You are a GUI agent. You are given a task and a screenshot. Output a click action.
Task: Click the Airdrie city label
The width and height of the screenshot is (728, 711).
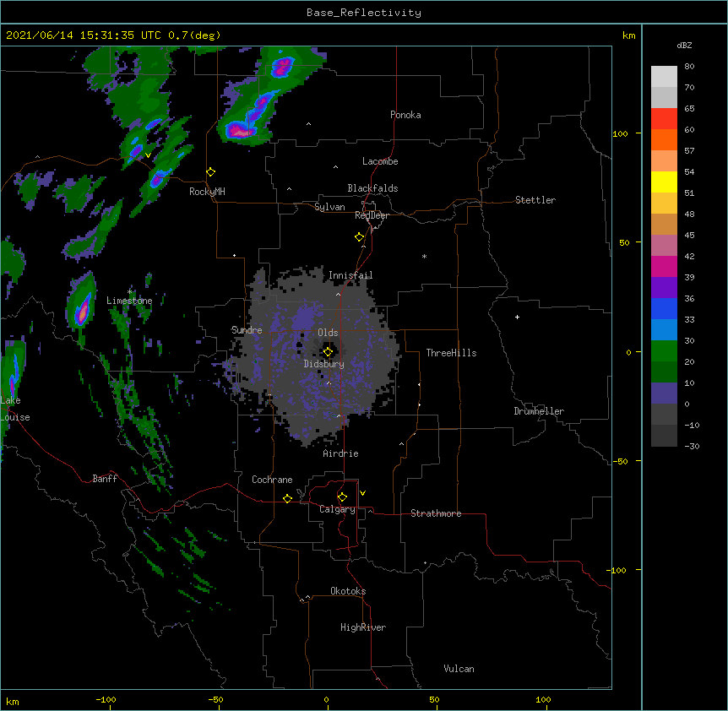(341, 454)
